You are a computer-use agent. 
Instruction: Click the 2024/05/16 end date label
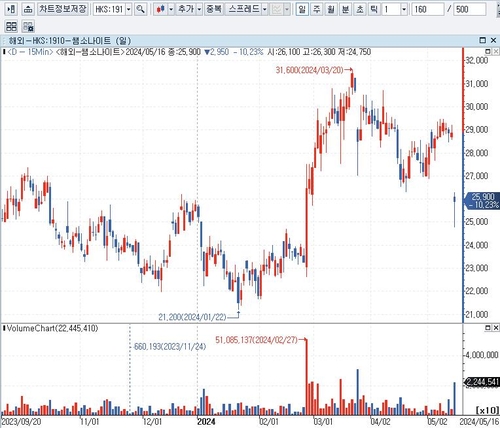pos(479,421)
